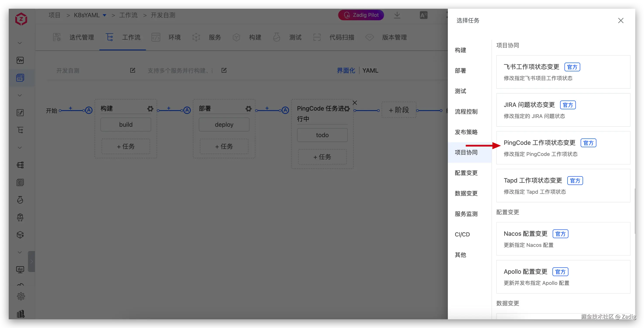The width and height of the screenshot is (644, 328).
Task: Switch to YAML view mode
Action: coord(370,70)
